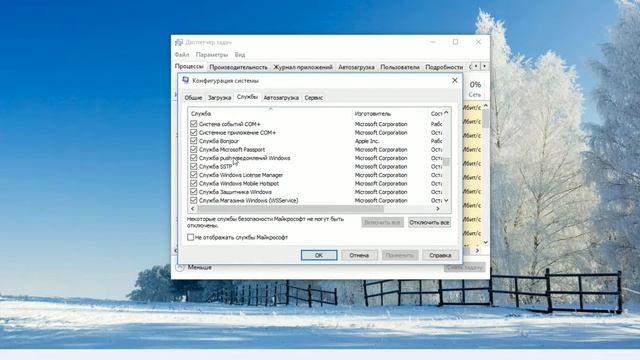Click Отключить все button

(x=429, y=222)
